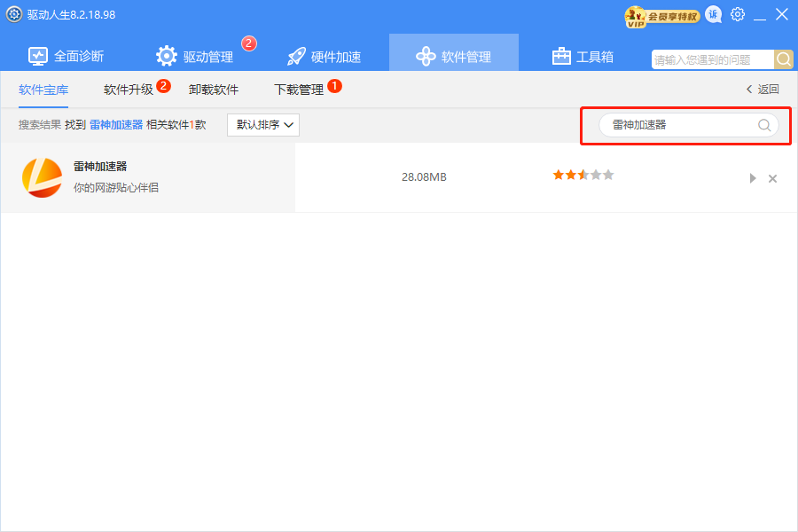Image resolution: width=798 pixels, height=532 pixels.
Task: Open the 诉 feedback chat bubble icon
Action: point(714,15)
